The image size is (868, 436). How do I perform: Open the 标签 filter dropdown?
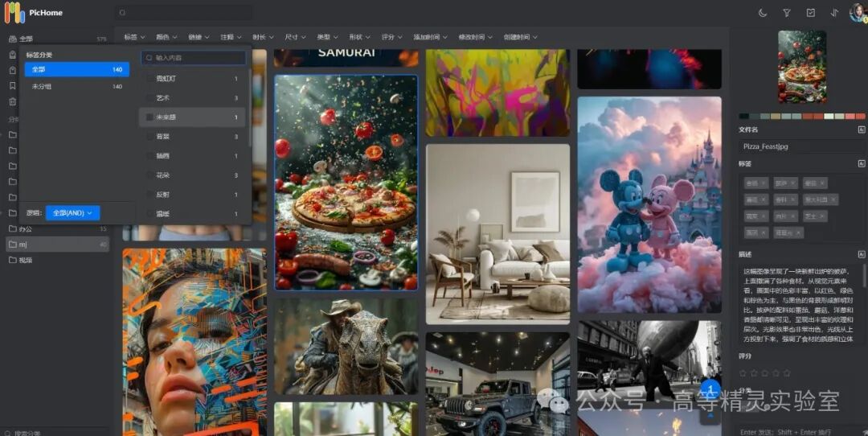(x=134, y=37)
